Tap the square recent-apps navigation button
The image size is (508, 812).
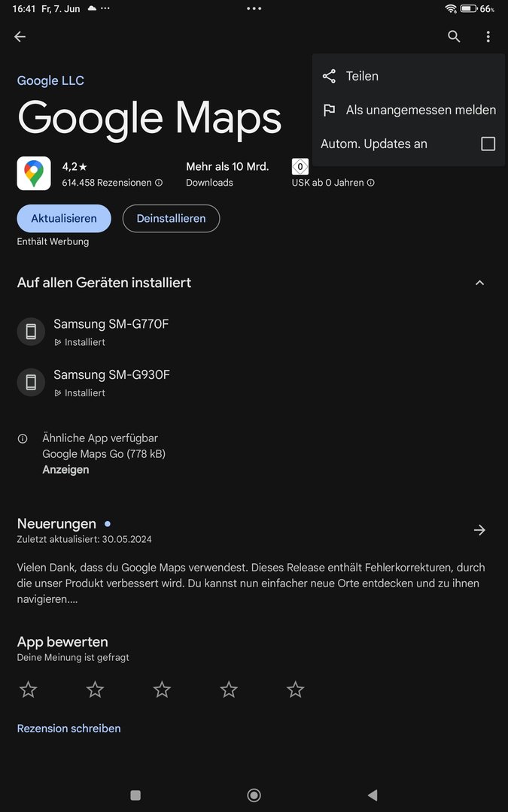point(135,795)
